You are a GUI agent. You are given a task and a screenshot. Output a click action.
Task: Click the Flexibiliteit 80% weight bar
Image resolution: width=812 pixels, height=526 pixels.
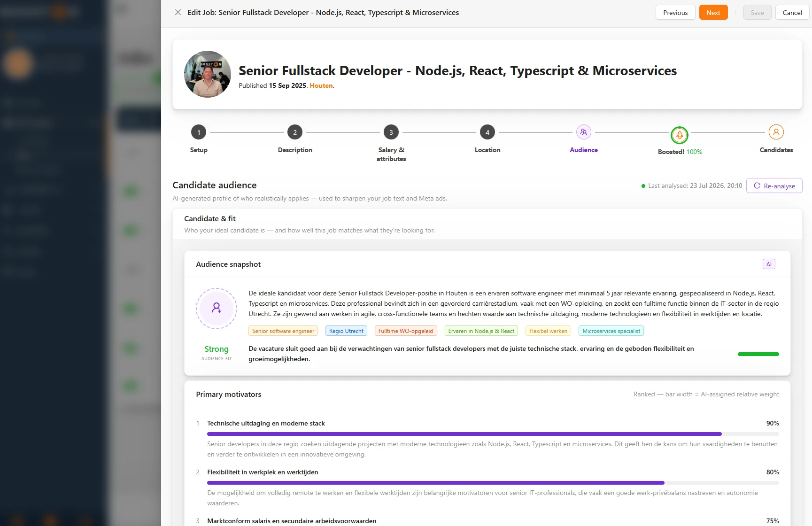tap(493, 483)
